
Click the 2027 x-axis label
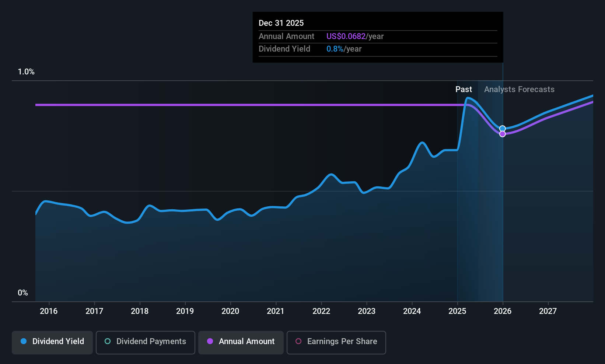pyautogui.click(x=548, y=311)
